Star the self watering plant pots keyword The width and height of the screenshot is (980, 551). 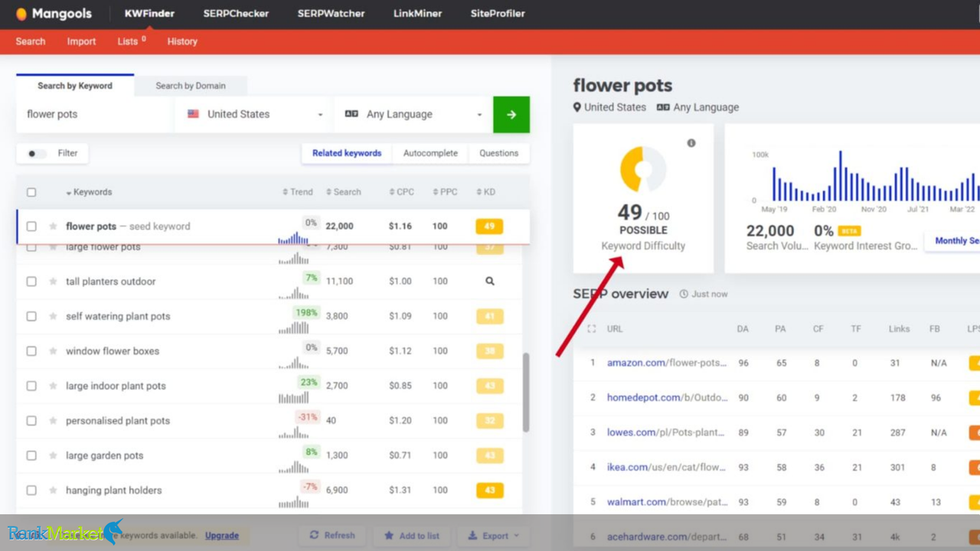coord(53,316)
